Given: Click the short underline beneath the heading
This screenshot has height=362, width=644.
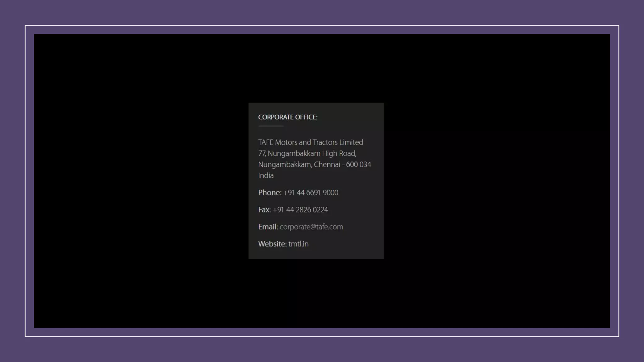Looking at the screenshot, I should 270,126.
